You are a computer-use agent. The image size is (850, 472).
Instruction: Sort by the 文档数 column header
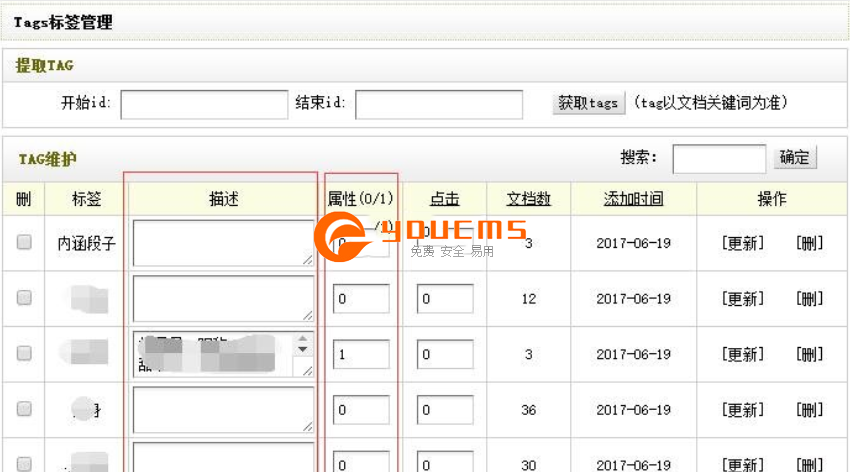[x=528, y=199]
